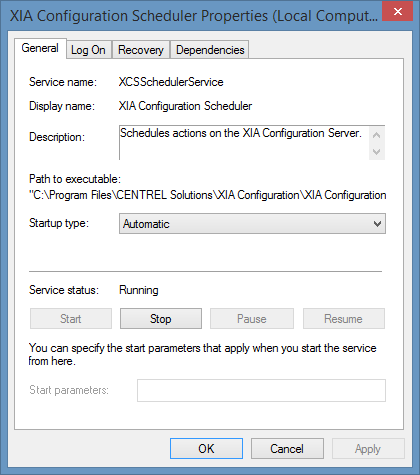The height and width of the screenshot is (475, 420).
Task: Click inside the Description text box
Action: click(244, 143)
